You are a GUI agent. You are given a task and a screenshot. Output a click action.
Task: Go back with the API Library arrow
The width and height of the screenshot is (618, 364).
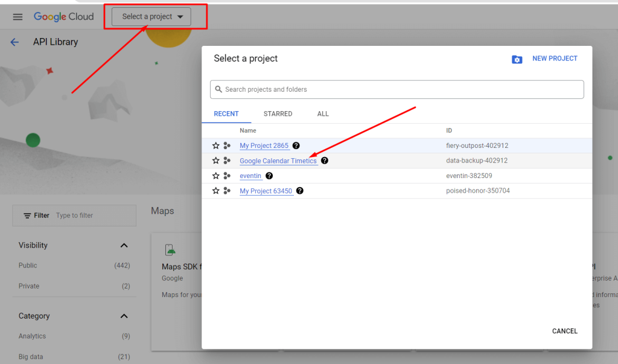coord(14,42)
